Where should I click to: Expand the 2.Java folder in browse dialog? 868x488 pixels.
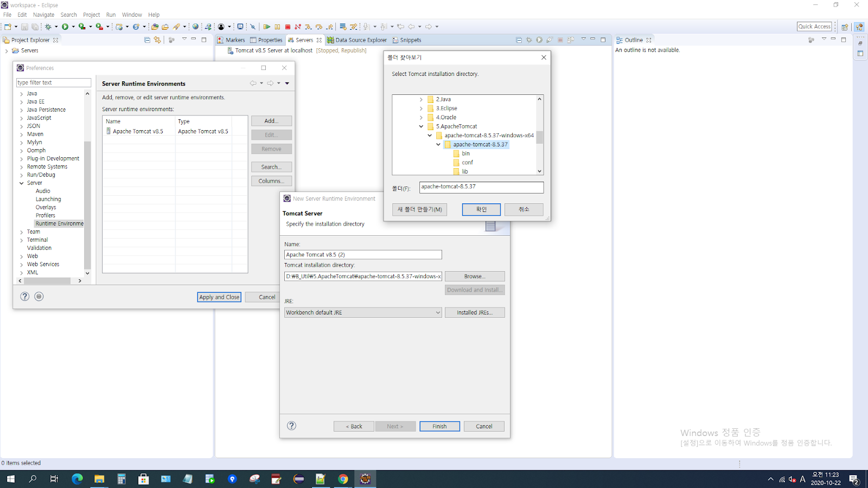(421, 100)
